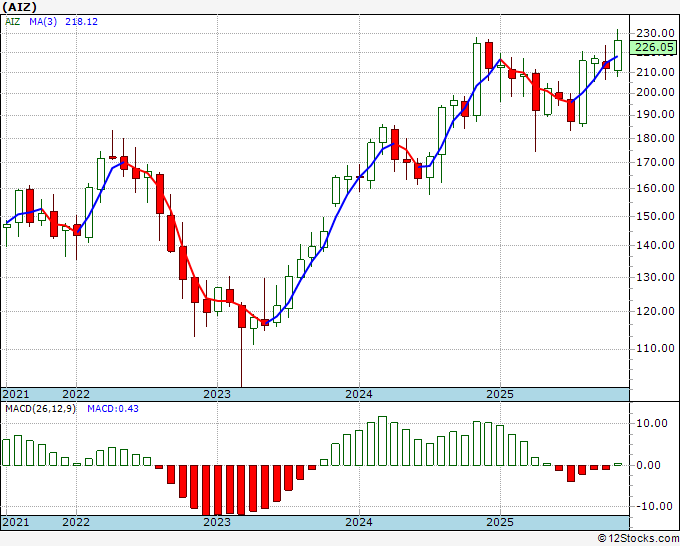Click the 150.00 price axis label
Image resolution: width=680 pixels, height=546 pixels.
click(655, 216)
